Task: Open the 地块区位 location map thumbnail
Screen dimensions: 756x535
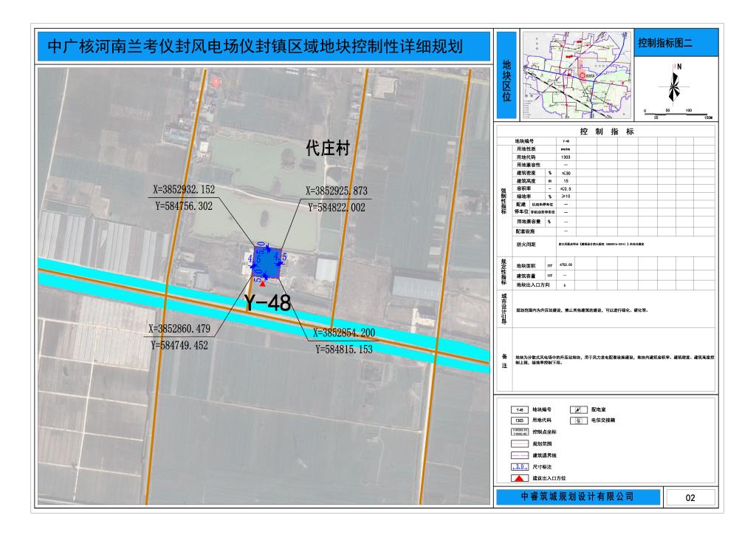Action: [x=577, y=75]
